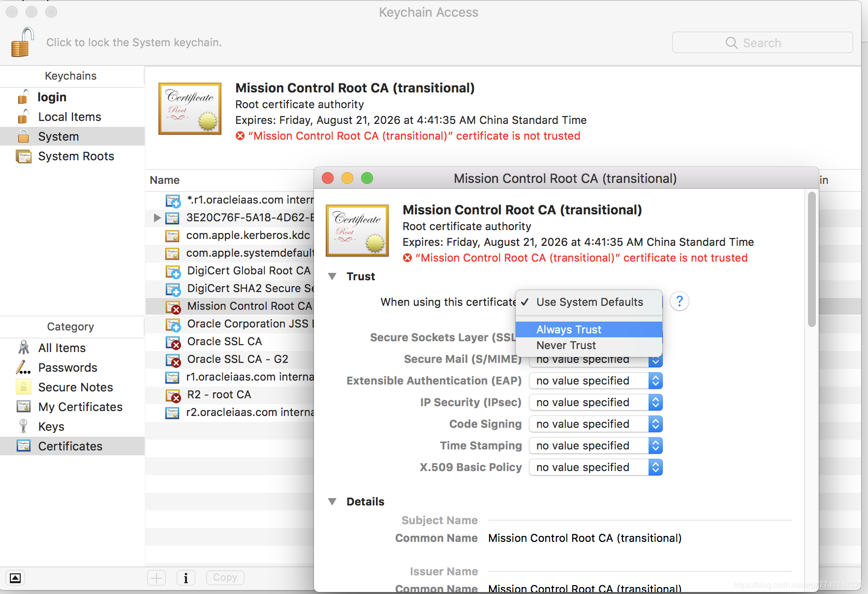868x594 pixels.
Task: Click the info button in the bottom toolbar
Action: pos(186,578)
